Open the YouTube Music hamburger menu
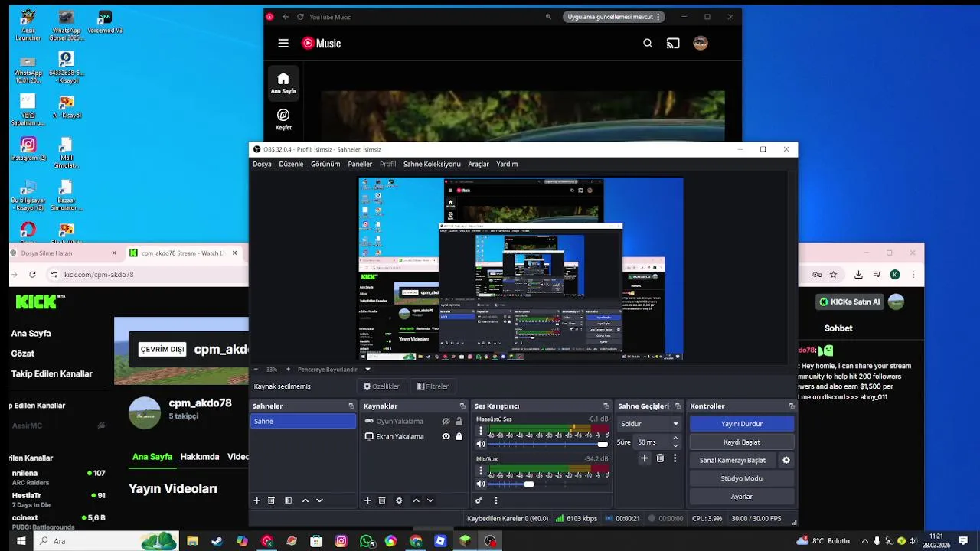980x551 pixels. click(x=283, y=44)
